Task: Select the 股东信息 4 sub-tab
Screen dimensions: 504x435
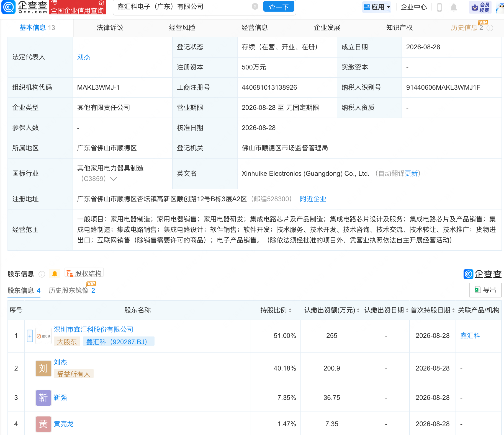Action: 24,291
